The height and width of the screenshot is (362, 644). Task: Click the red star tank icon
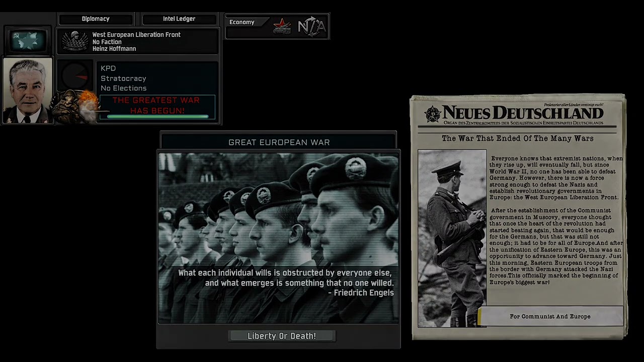(282, 27)
